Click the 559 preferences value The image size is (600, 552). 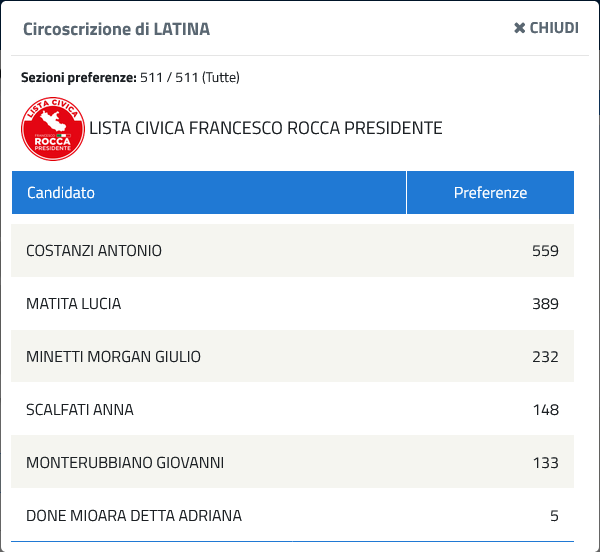tap(545, 251)
